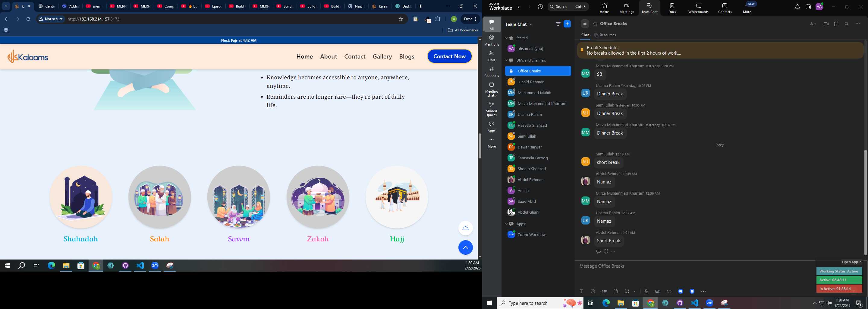Record an audio message with microphone icon
The image size is (868, 309).
tap(646, 291)
